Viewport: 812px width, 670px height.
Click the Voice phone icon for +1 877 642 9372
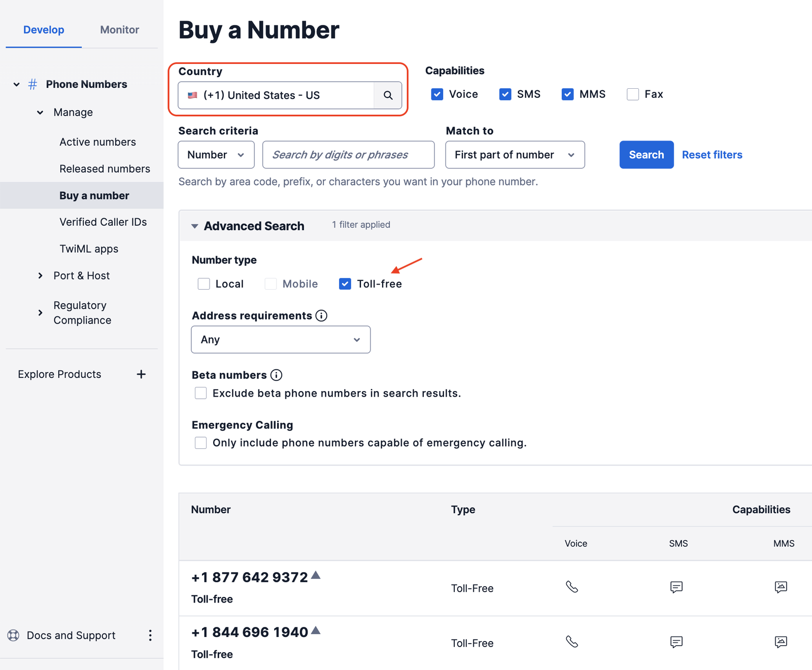coord(572,587)
